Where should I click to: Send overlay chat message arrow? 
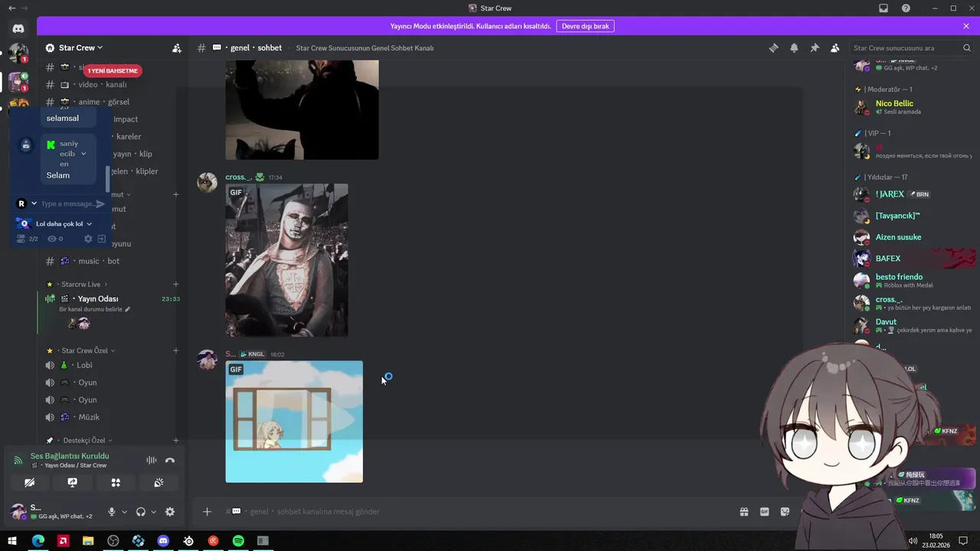[x=100, y=204]
